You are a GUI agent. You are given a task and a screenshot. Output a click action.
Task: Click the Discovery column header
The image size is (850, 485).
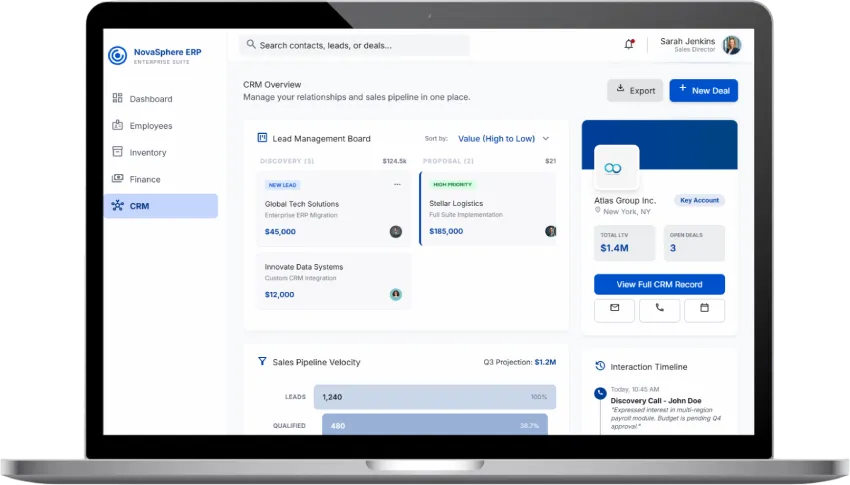click(287, 161)
